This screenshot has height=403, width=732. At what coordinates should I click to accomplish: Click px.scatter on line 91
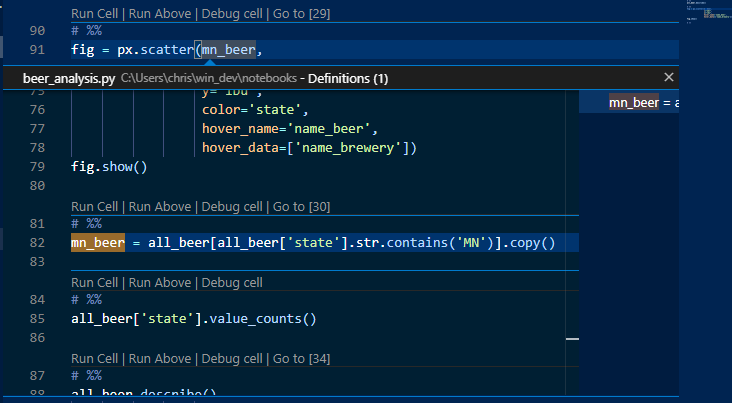tap(155, 49)
